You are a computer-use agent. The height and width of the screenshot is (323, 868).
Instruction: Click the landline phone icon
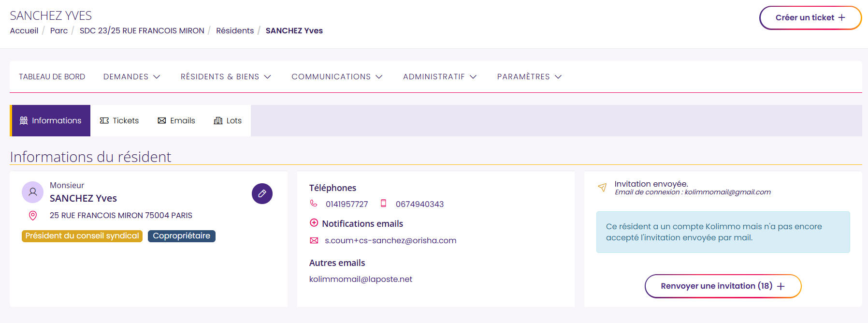click(314, 204)
